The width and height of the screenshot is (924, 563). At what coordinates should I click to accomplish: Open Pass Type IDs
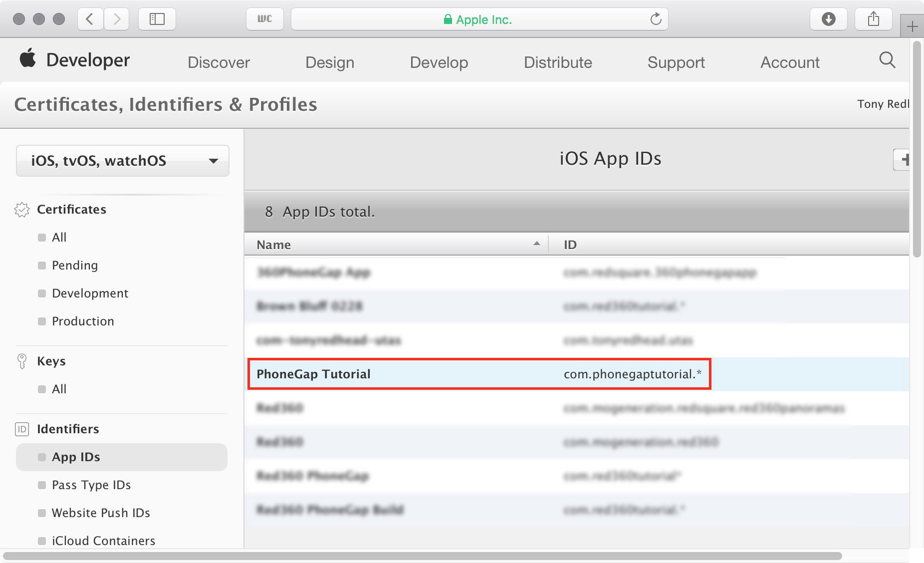(x=91, y=485)
